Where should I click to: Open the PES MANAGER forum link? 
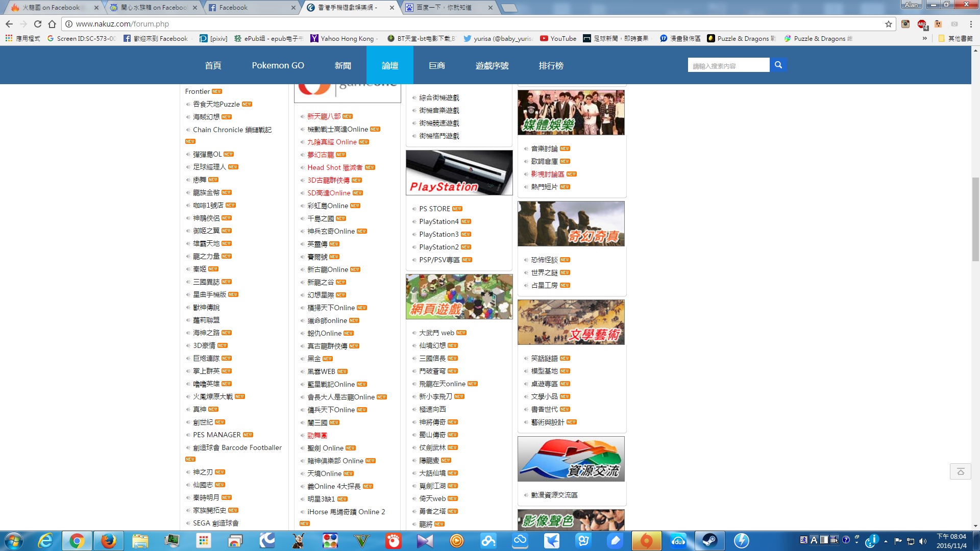pos(216,435)
